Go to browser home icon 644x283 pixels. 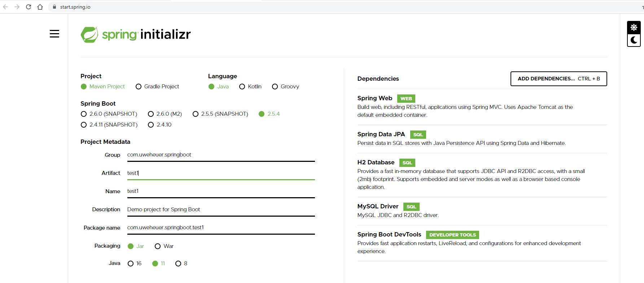click(40, 7)
